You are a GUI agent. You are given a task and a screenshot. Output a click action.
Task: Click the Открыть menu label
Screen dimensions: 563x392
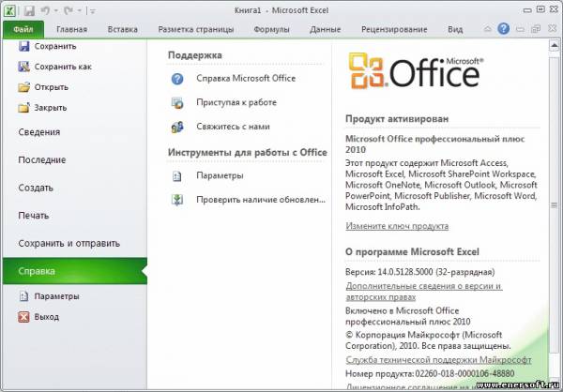pos(52,87)
